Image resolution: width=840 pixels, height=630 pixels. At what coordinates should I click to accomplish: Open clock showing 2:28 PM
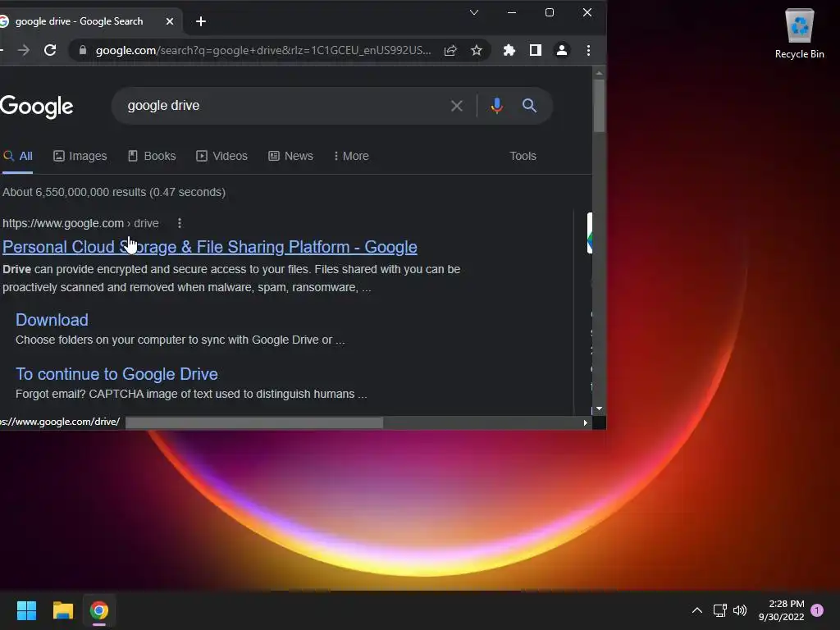[782, 610]
